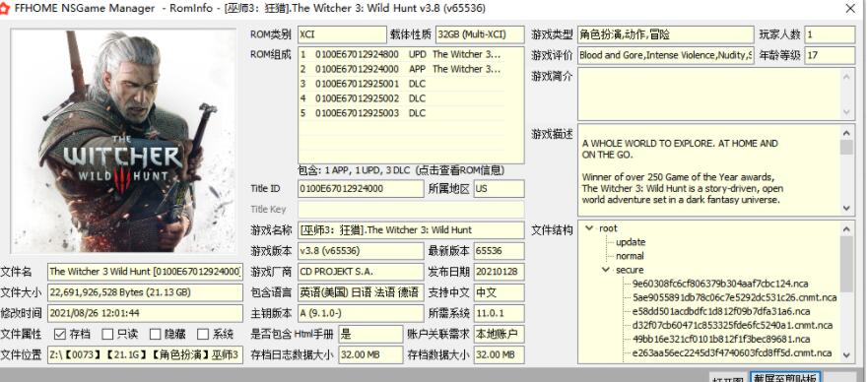Click the 修改时间 field 2021/08/26 12:01:44
This screenshot has height=382, width=868.
(x=145, y=313)
